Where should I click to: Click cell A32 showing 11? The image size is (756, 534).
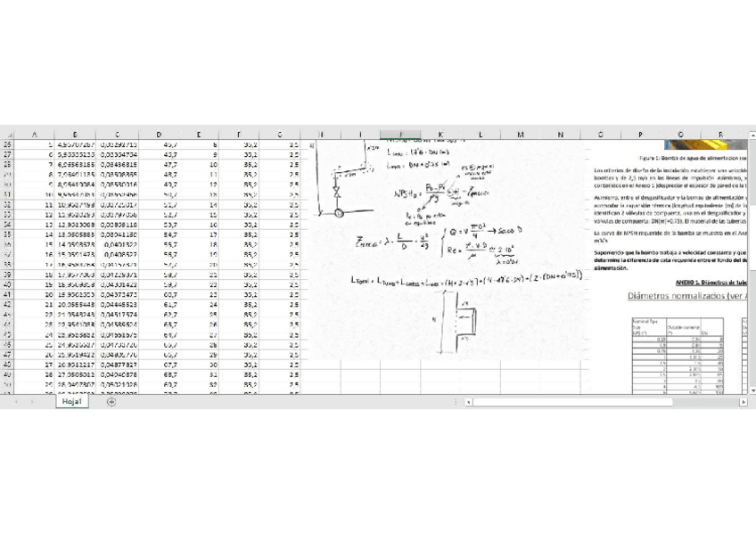pyautogui.click(x=34, y=205)
